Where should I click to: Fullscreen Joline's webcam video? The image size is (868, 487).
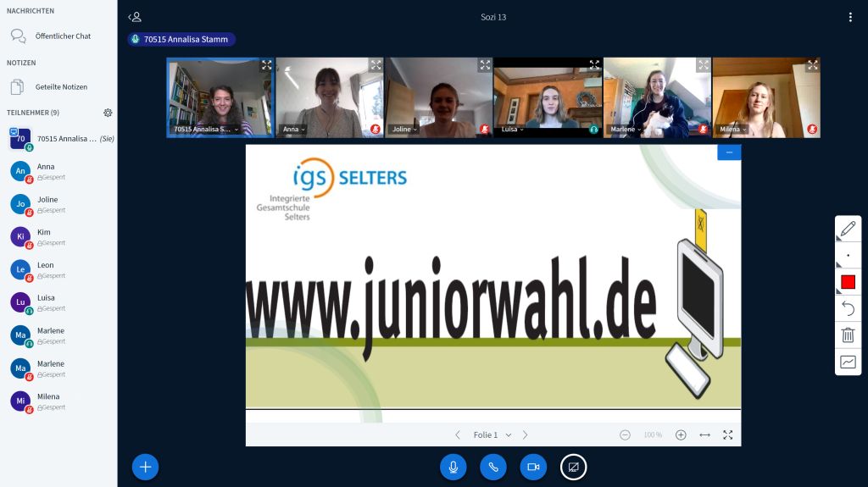click(485, 65)
